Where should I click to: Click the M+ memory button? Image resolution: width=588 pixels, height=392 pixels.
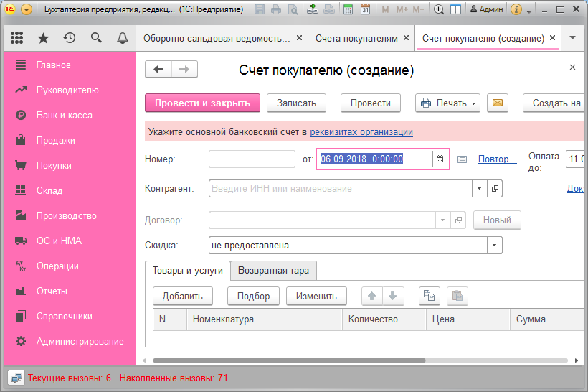[x=402, y=9]
